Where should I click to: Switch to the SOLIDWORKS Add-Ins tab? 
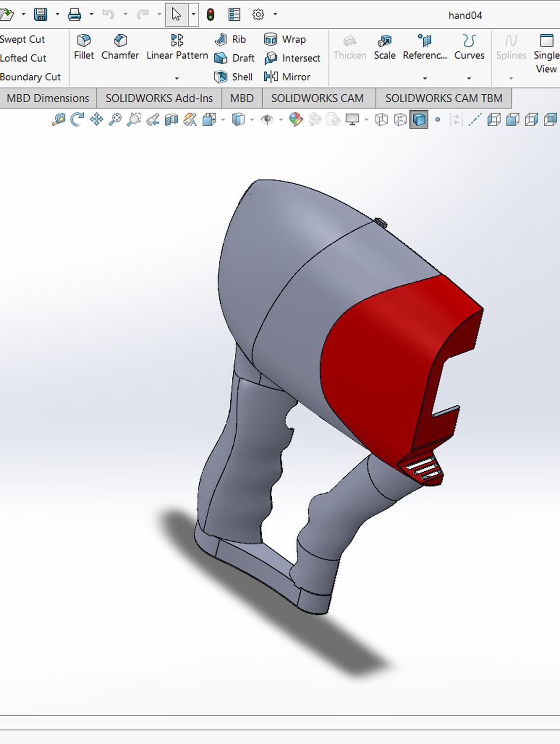159,98
